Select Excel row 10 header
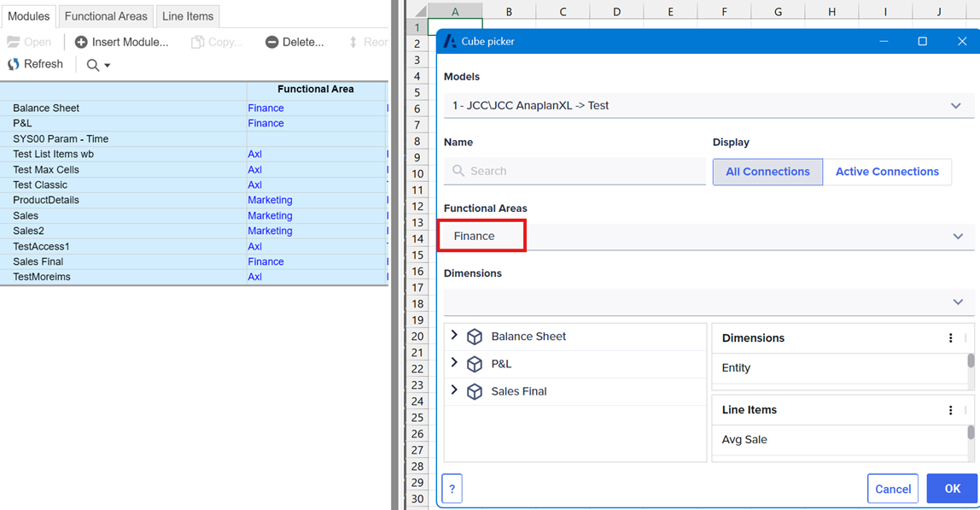Viewport: 980px width, 510px height. click(x=417, y=173)
